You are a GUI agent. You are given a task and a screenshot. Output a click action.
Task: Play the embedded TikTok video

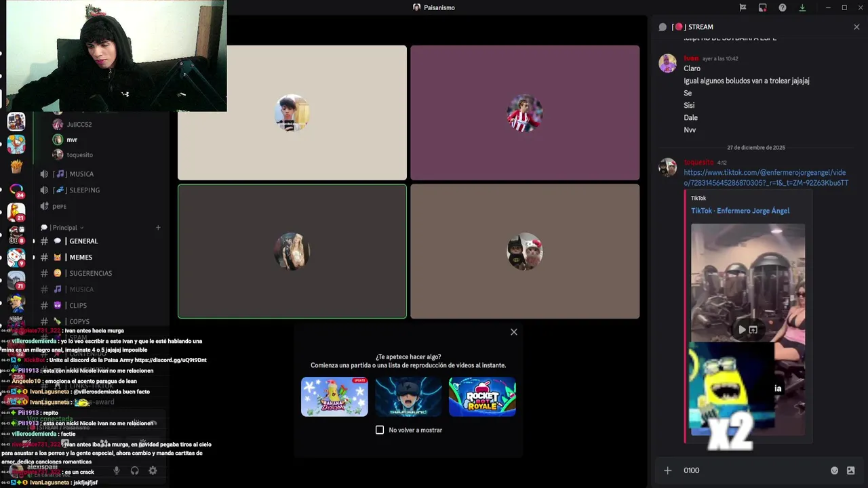click(742, 329)
